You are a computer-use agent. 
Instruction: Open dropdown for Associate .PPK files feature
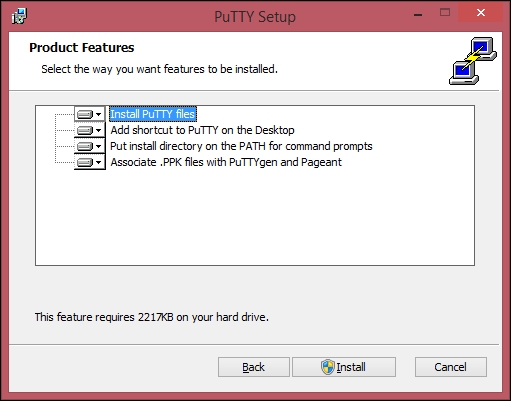tap(89, 162)
